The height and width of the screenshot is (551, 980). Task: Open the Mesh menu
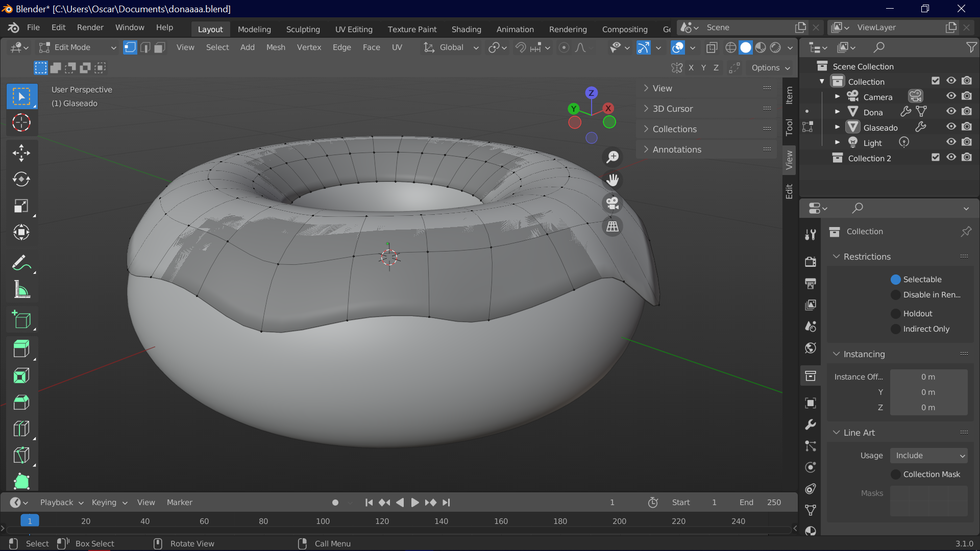pos(276,47)
